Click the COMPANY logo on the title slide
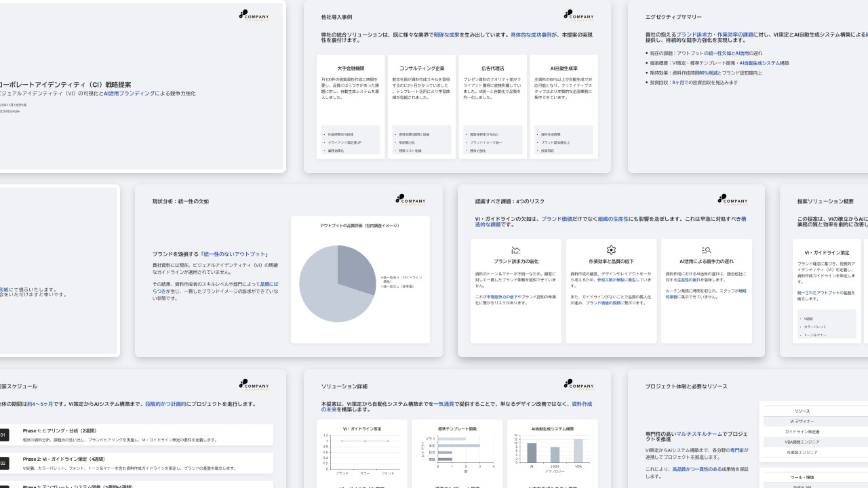868x488 pixels. (x=254, y=15)
